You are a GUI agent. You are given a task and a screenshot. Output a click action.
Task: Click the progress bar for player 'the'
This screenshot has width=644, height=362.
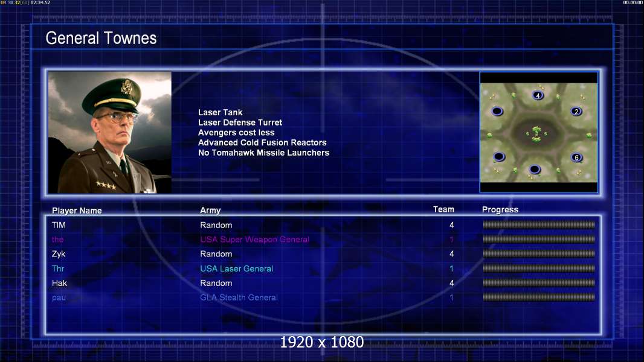pos(538,239)
